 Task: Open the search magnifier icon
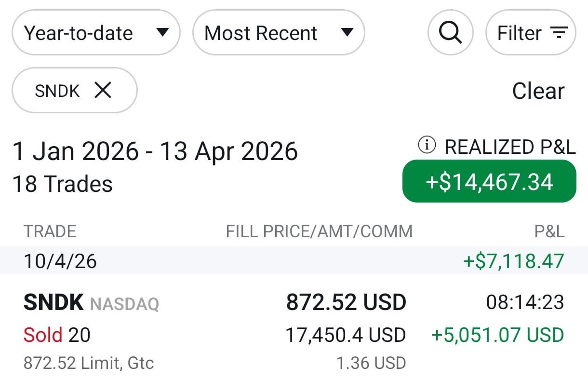[450, 33]
